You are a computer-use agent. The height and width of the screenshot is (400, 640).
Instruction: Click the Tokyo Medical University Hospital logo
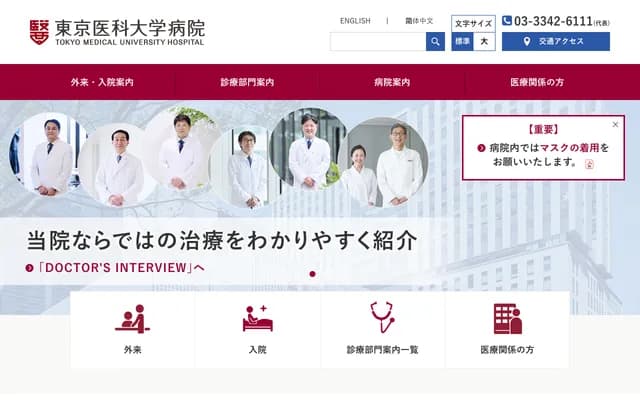(117, 32)
